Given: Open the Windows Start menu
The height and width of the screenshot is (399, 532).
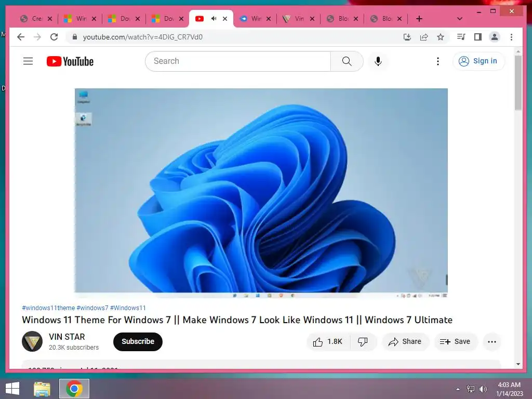Looking at the screenshot, I should coord(12,389).
